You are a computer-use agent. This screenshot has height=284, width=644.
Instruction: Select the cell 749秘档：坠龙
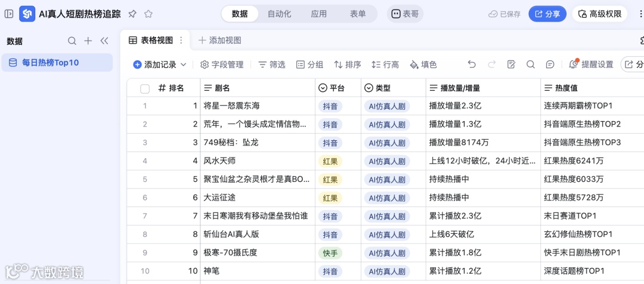[x=258, y=143]
